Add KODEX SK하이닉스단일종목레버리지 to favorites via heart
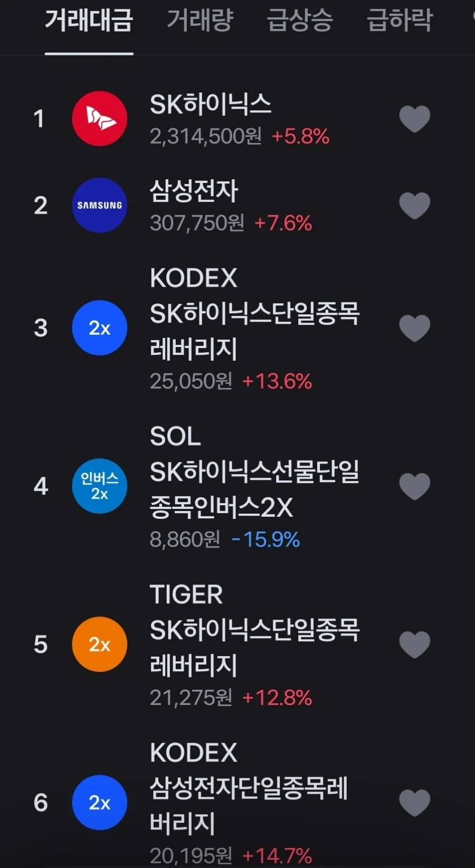 pyautogui.click(x=415, y=327)
